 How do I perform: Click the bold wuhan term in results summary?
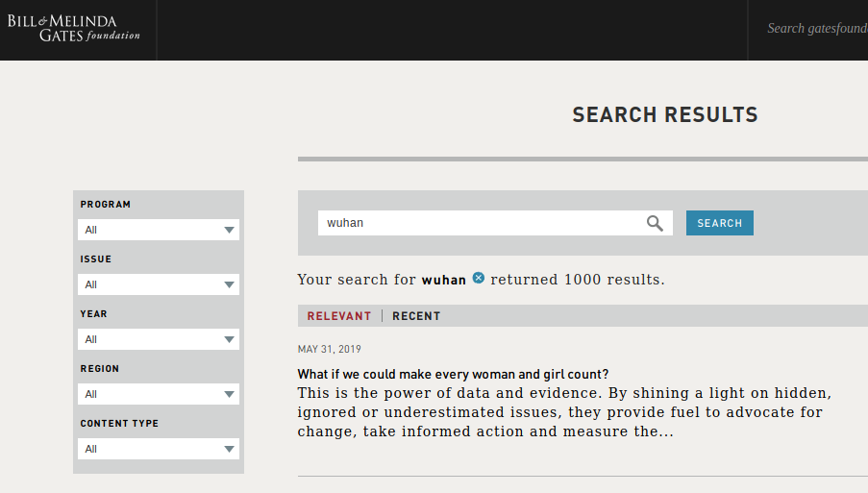(x=443, y=280)
